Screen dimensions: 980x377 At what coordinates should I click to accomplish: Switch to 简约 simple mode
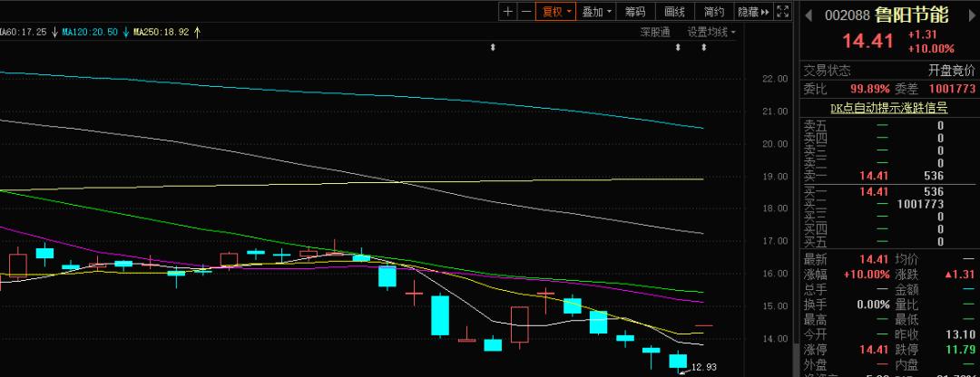714,11
